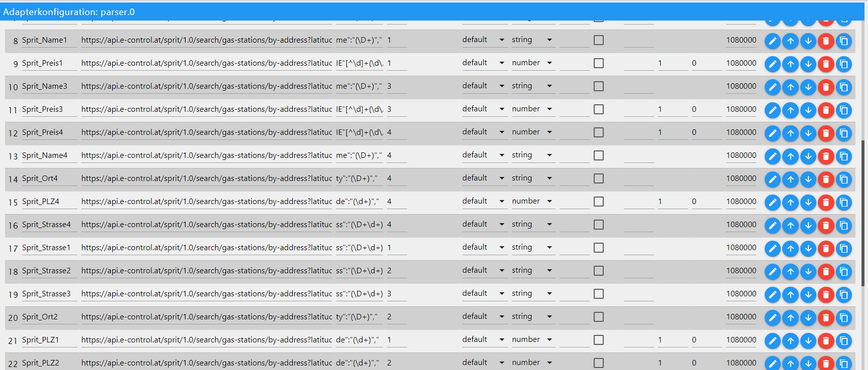Copy the Sprit_Strasse1 row
Screen dimensions: 868x370
844,248
